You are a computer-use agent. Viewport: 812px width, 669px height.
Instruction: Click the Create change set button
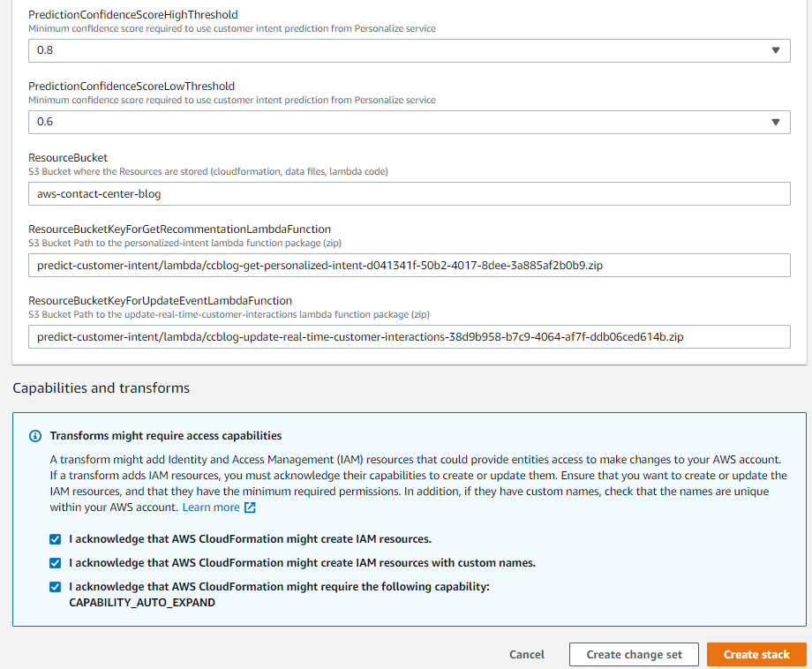point(634,654)
